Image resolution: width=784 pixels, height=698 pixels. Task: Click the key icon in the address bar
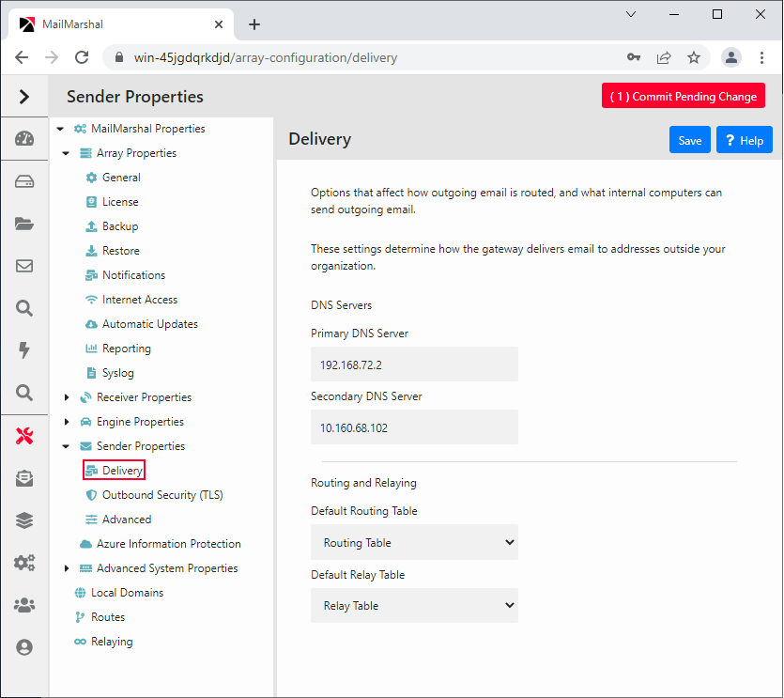coord(634,57)
